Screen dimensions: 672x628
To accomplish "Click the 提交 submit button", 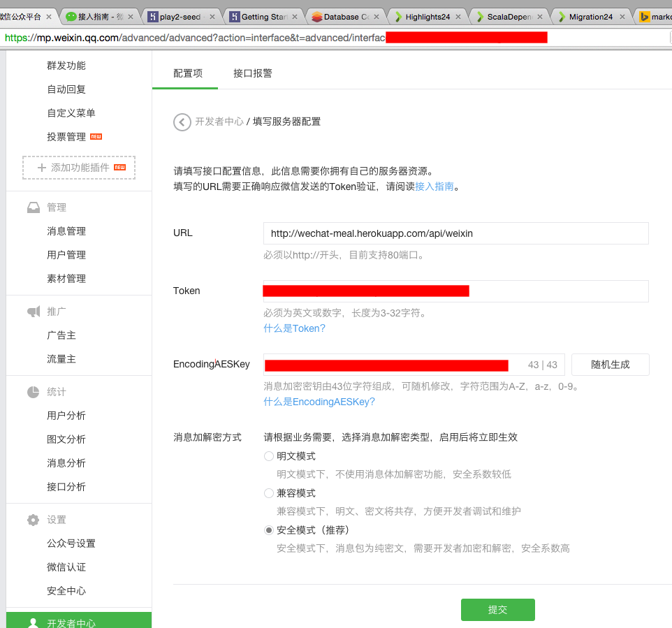I will pyautogui.click(x=498, y=610).
